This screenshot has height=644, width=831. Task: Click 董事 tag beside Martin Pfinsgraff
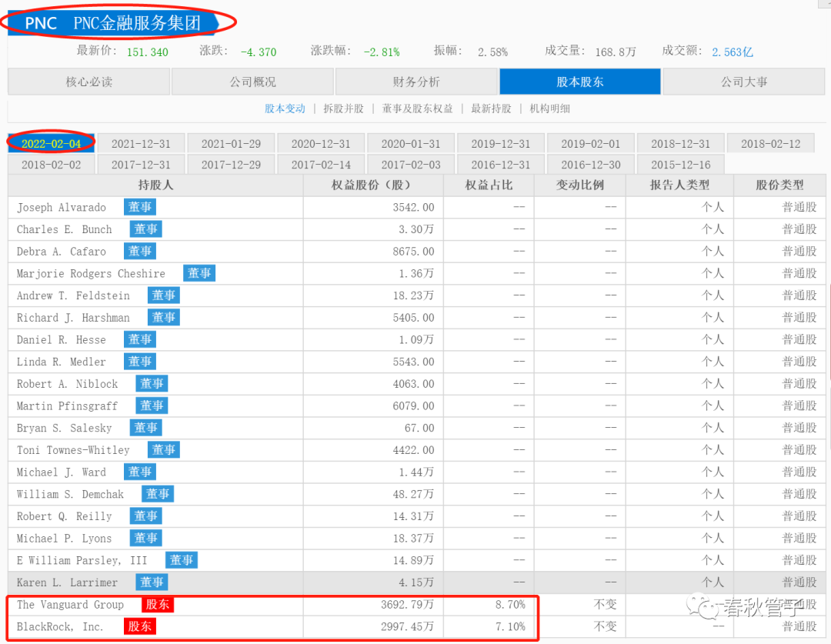coord(152,405)
